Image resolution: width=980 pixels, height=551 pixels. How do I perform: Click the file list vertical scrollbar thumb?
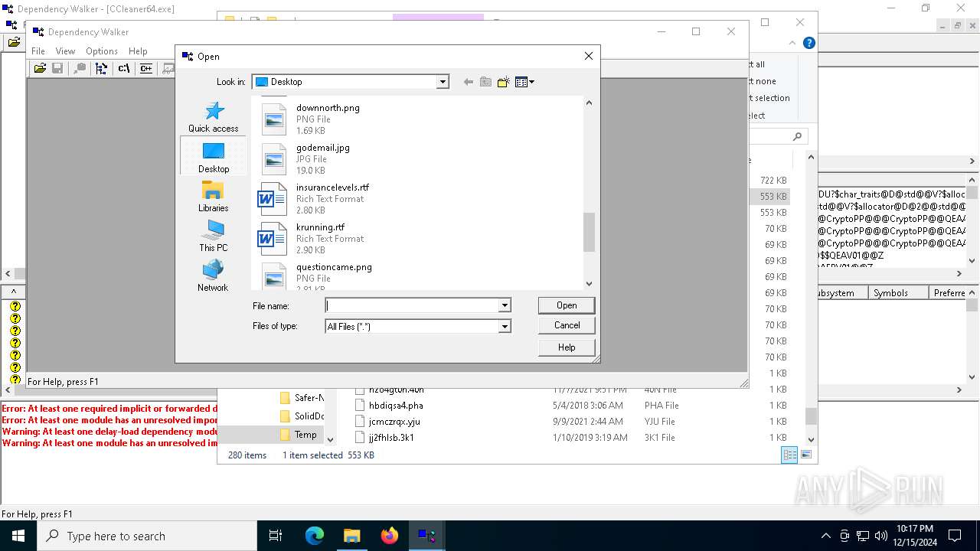coord(589,232)
